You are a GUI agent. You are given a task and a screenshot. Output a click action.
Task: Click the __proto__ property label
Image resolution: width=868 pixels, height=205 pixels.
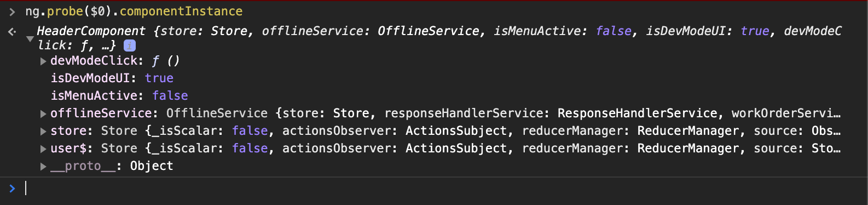(83, 166)
